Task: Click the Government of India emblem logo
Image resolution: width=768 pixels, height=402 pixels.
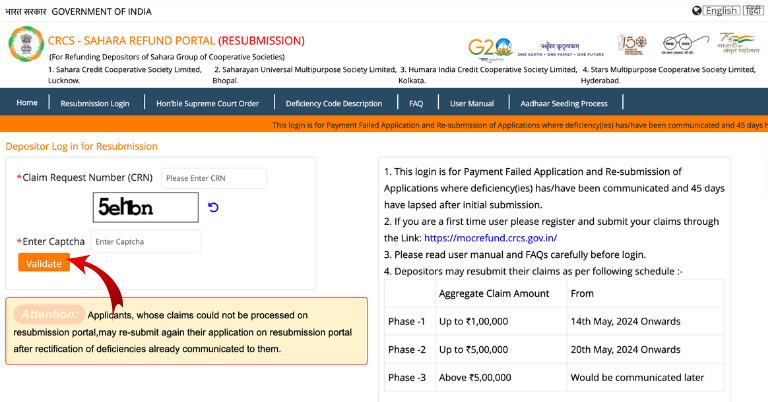Action: [x=26, y=44]
